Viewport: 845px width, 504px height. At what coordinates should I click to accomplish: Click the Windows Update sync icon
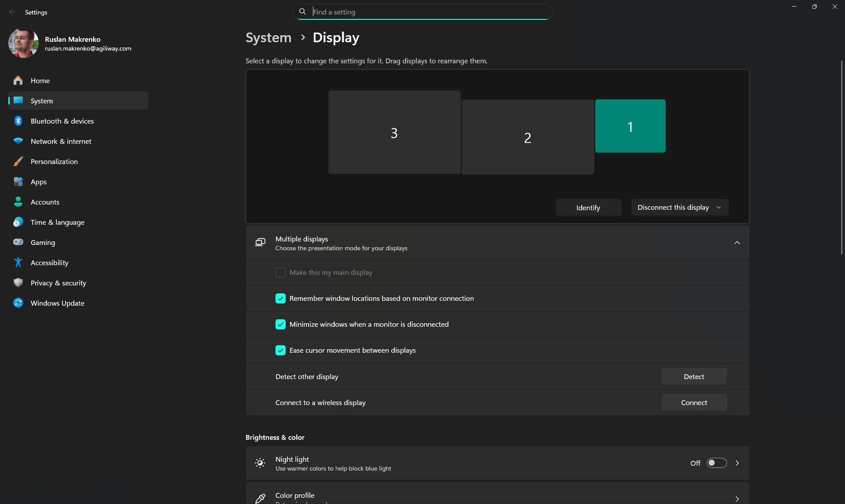[x=18, y=303]
